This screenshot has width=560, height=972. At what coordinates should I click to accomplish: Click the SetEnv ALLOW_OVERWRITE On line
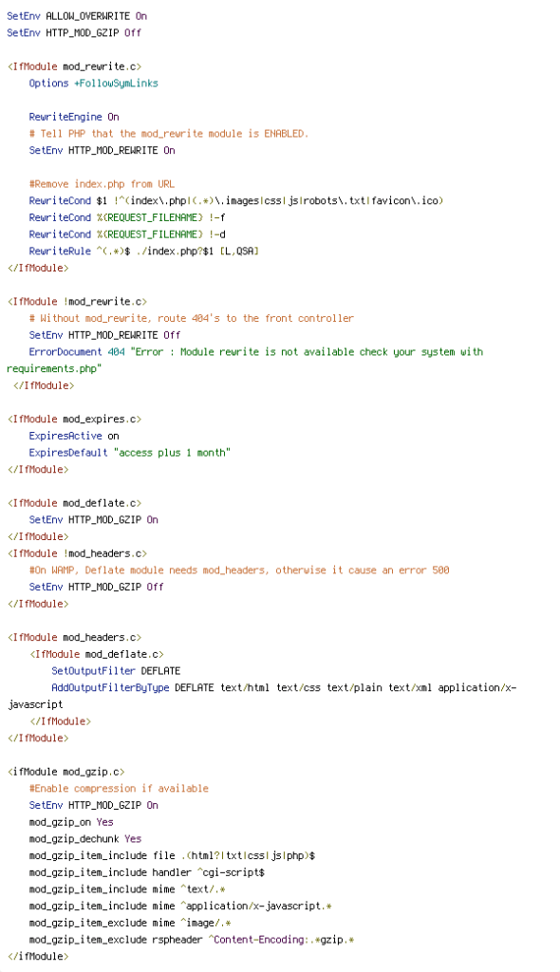(x=77, y=16)
